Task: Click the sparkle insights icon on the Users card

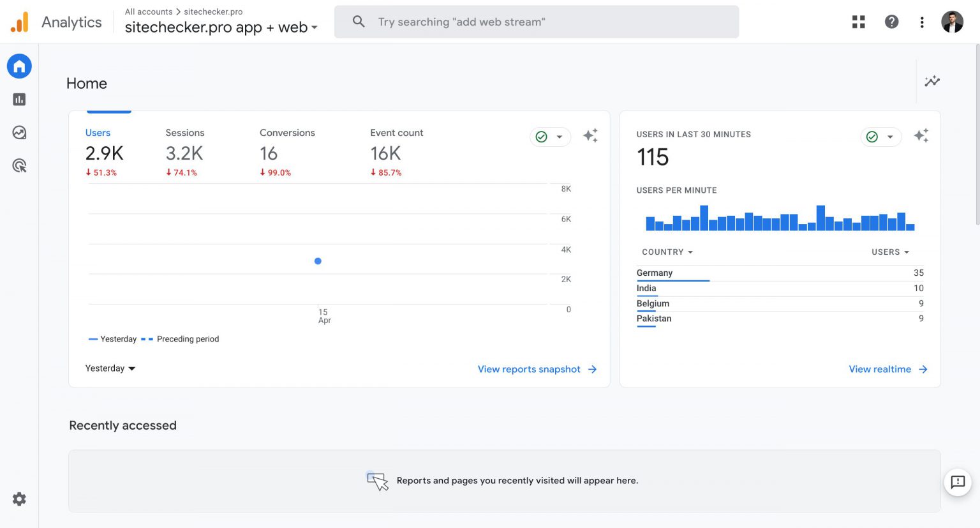Action: click(x=590, y=135)
